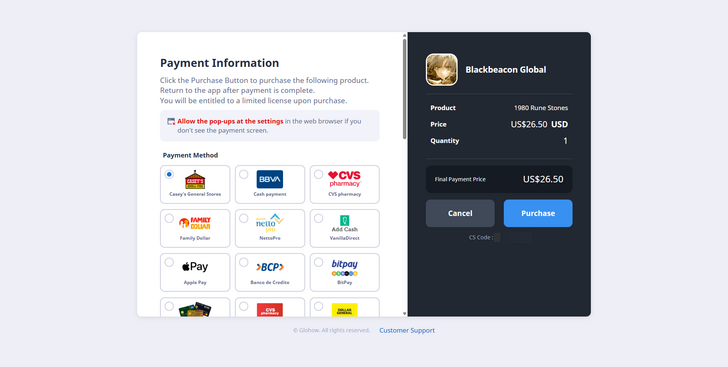Click the 'Blackbeacon Global' title text
The width and height of the screenshot is (728, 367).
pos(506,70)
